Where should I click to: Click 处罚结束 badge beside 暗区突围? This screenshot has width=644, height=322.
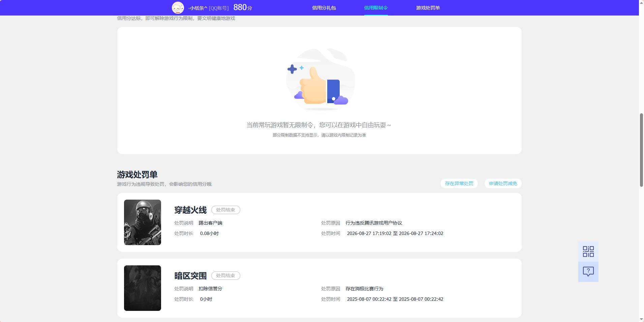226,275
